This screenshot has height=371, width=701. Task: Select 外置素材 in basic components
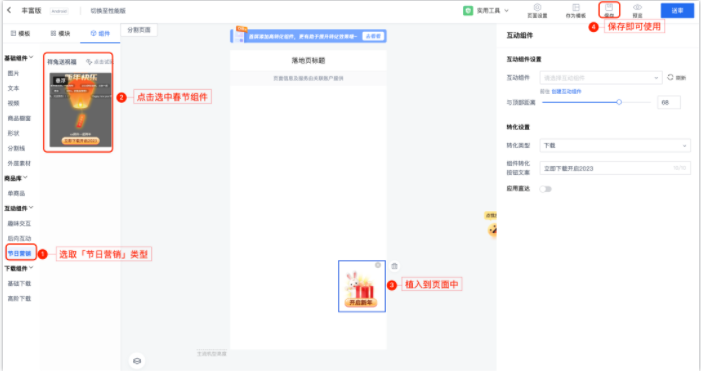click(x=19, y=163)
